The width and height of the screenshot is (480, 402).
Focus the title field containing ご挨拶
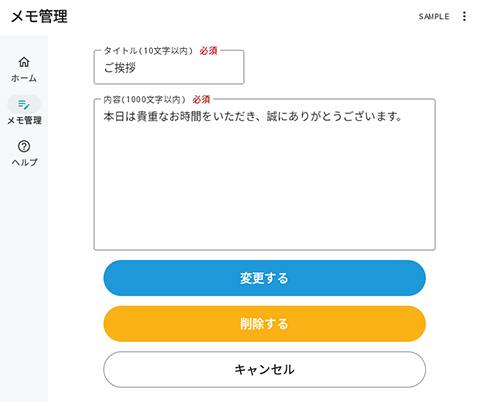click(169, 67)
